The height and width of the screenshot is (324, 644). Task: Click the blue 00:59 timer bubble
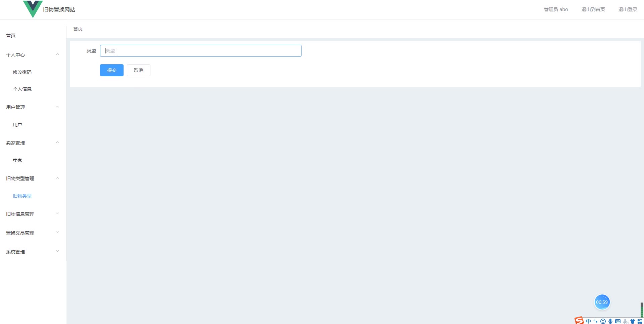click(x=602, y=302)
